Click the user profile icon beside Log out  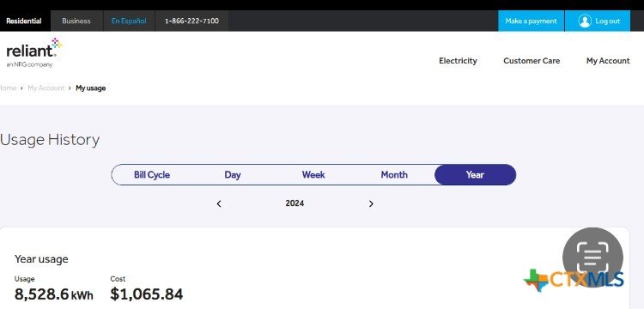[x=585, y=21]
